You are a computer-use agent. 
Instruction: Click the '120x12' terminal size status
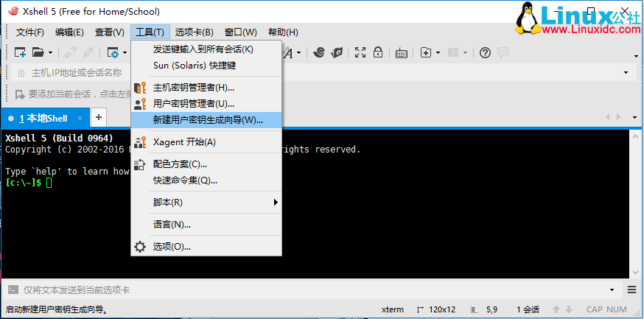pyautogui.click(x=442, y=309)
